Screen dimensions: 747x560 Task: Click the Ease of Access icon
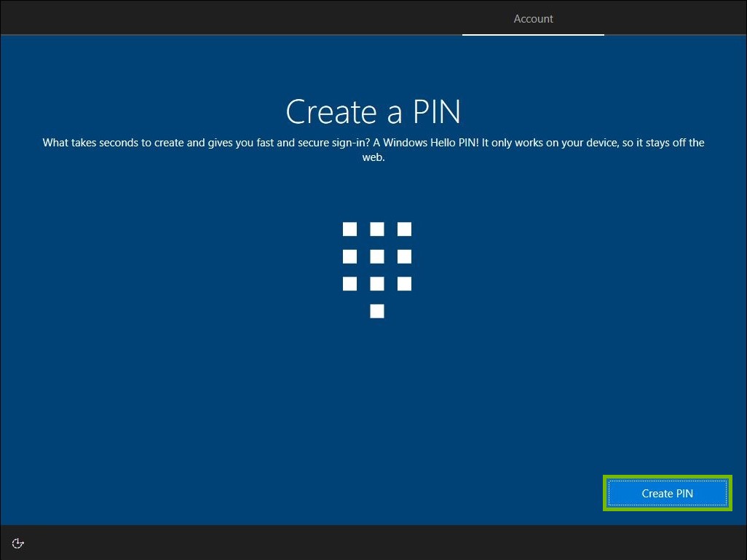[17, 543]
